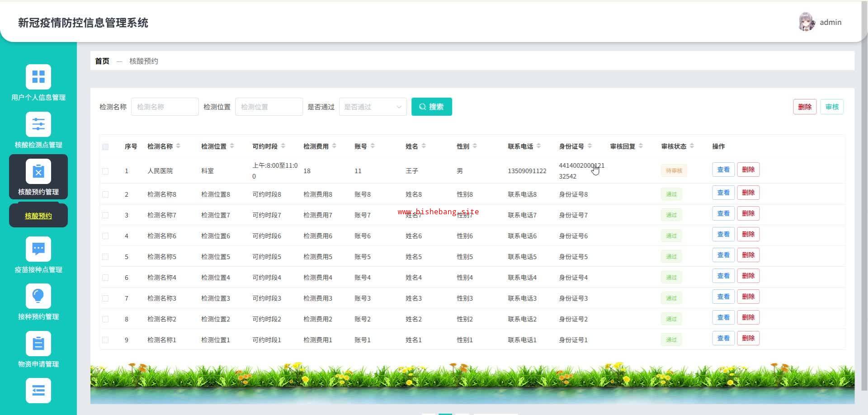Screen dimensions: 868x415
Task: Click 查看 for the 人民医院 row
Action: point(723,170)
